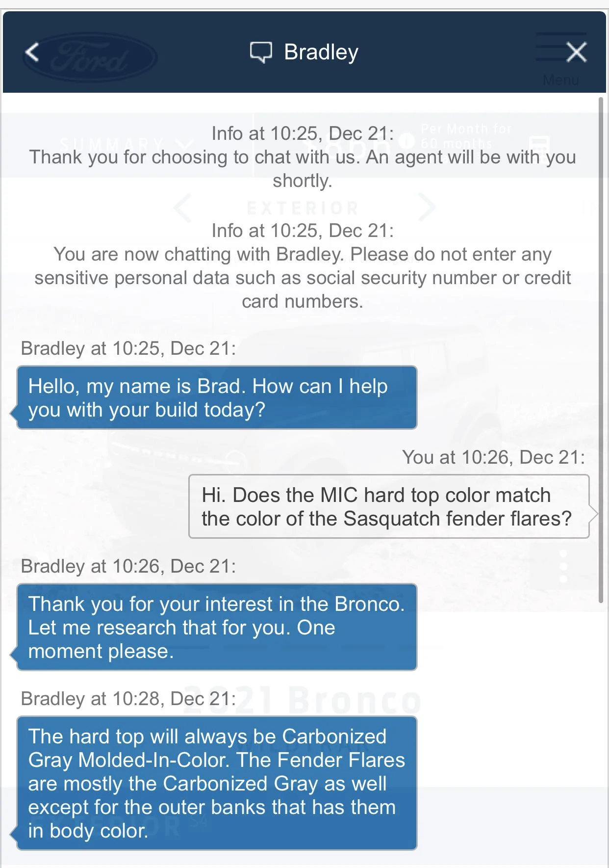This screenshot has width=609, height=868.
Task: Select the EXTERIOR section label
Action: 303,208
